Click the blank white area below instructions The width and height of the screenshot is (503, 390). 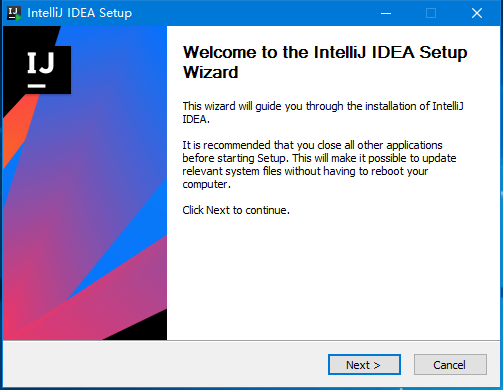[332, 277]
